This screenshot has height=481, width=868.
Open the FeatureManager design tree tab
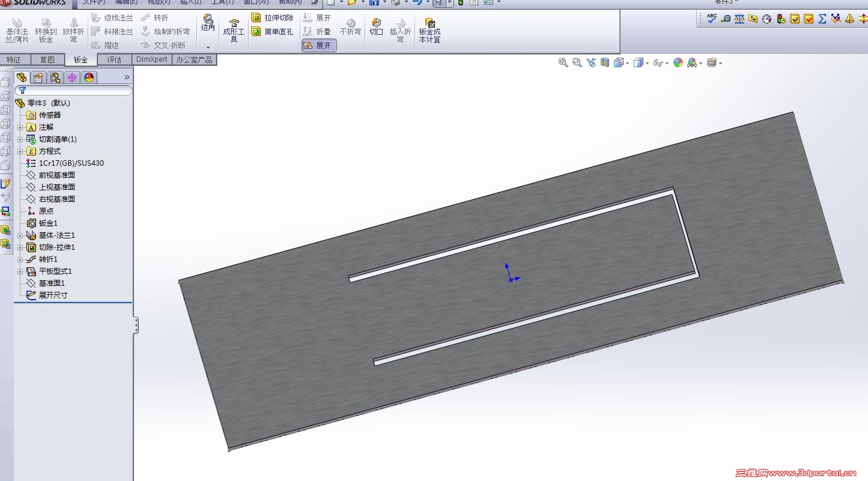[22, 77]
